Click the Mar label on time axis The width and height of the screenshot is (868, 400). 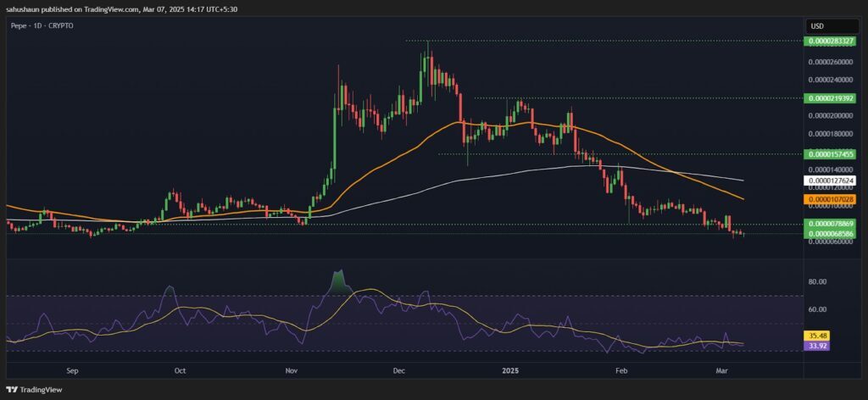tap(722, 371)
